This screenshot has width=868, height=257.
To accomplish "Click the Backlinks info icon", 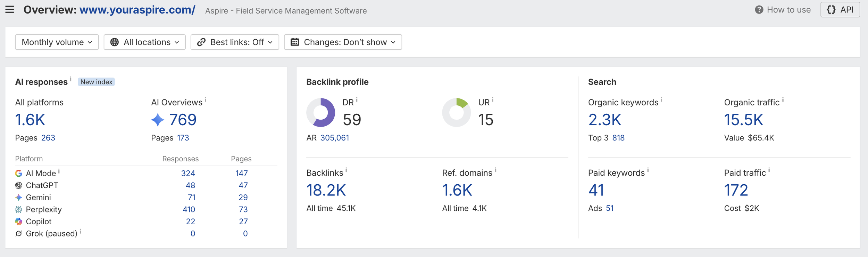I will coord(346,170).
